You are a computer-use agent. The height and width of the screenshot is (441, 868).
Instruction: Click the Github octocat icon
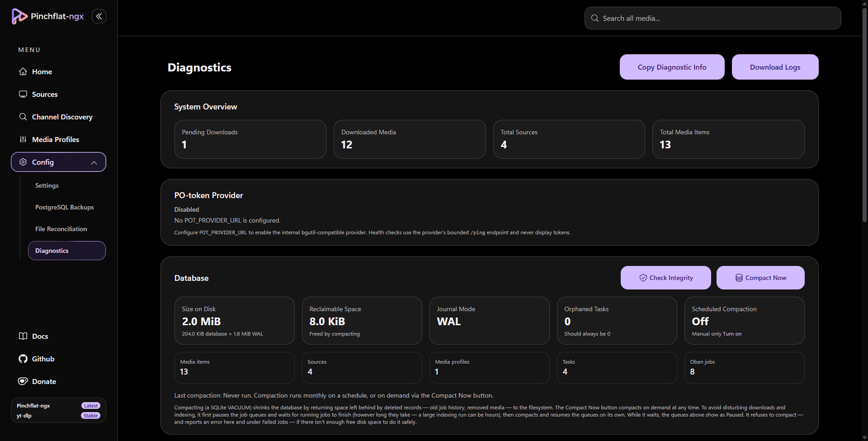click(23, 359)
